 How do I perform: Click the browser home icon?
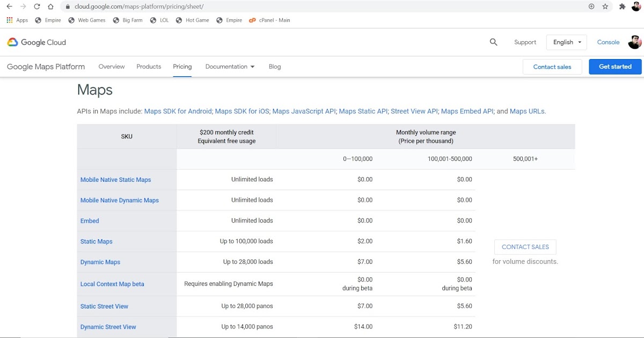point(51,6)
